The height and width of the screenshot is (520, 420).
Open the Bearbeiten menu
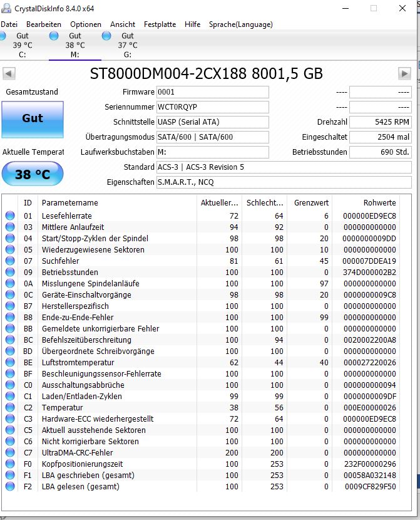coord(44,24)
